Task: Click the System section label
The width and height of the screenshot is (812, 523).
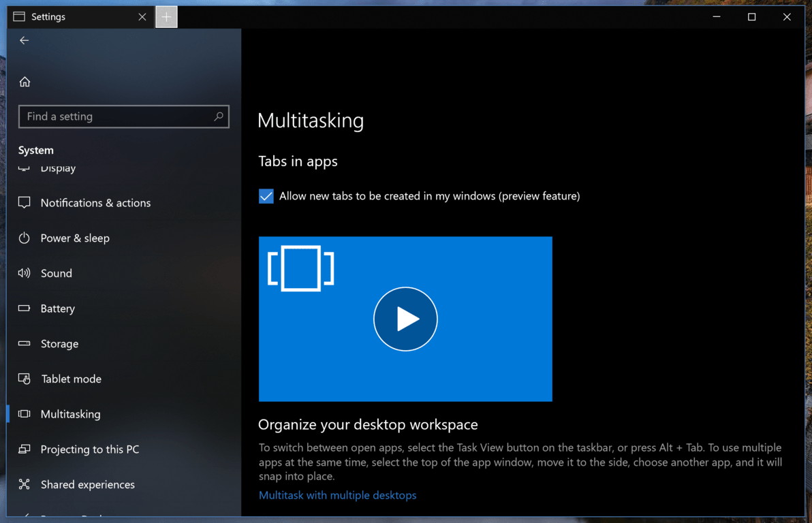Action: click(x=35, y=150)
